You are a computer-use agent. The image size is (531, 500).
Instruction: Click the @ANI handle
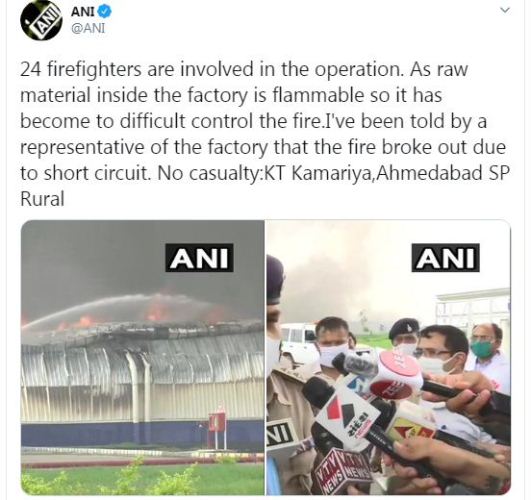pyautogui.click(x=88, y=28)
